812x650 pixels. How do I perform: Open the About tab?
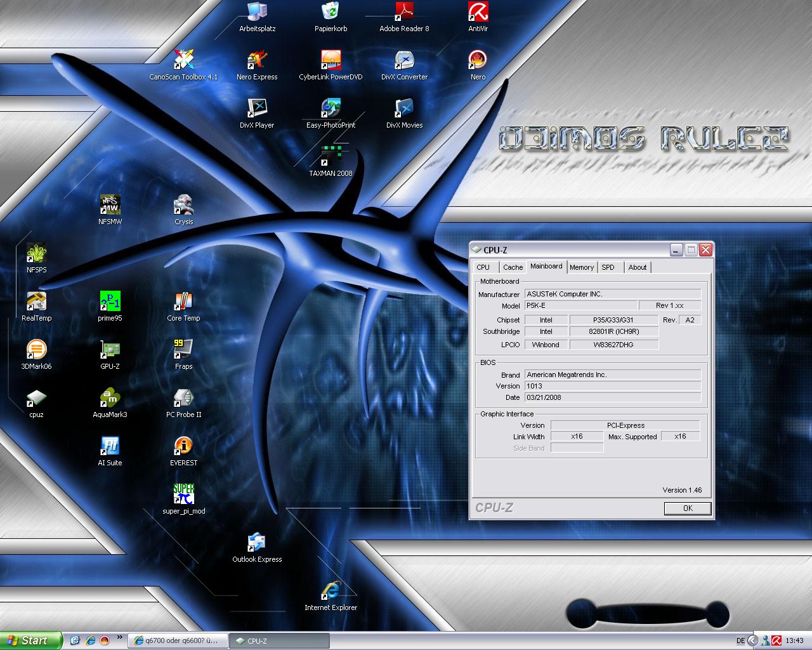638,267
